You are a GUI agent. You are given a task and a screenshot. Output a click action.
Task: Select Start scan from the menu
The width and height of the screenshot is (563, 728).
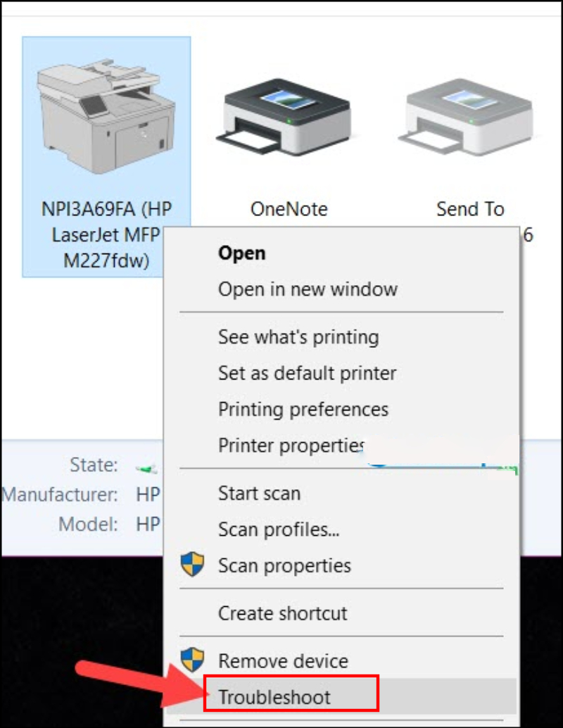coord(260,494)
